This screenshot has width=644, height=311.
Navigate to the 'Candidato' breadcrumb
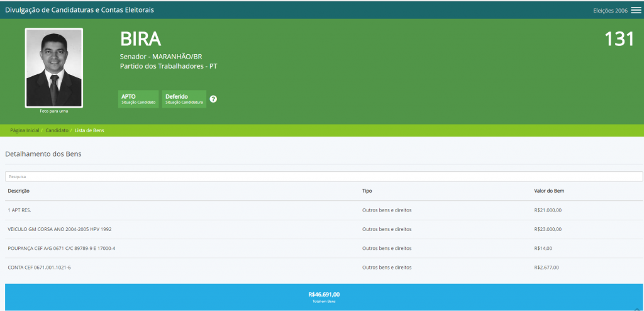57,130
